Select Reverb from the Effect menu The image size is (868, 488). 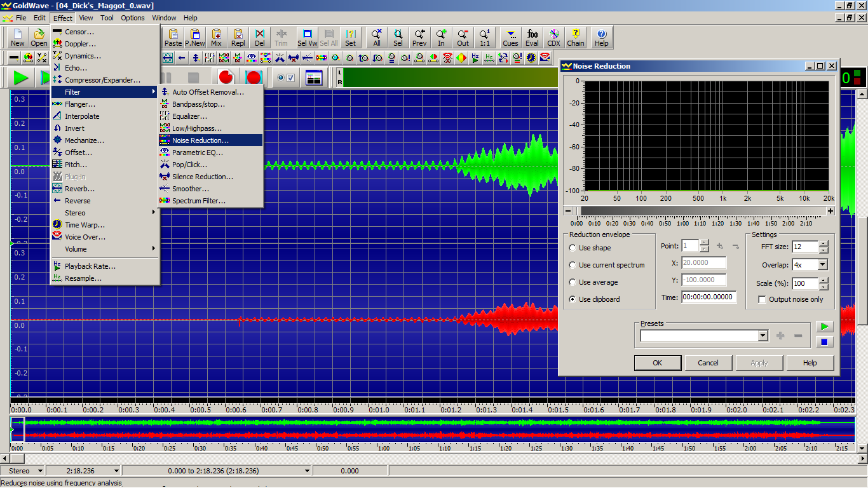(x=79, y=189)
